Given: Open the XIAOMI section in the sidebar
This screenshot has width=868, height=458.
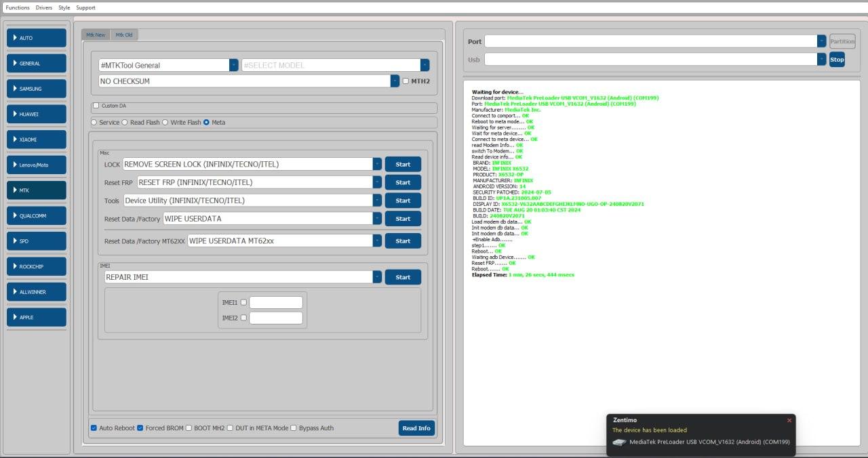Looking at the screenshot, I should [37, 140].
